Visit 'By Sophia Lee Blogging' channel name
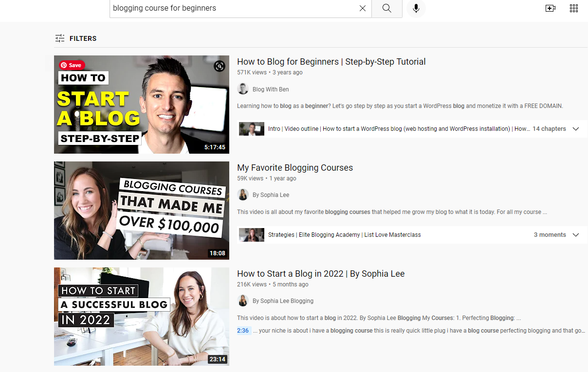 click(x=283, y=301)
